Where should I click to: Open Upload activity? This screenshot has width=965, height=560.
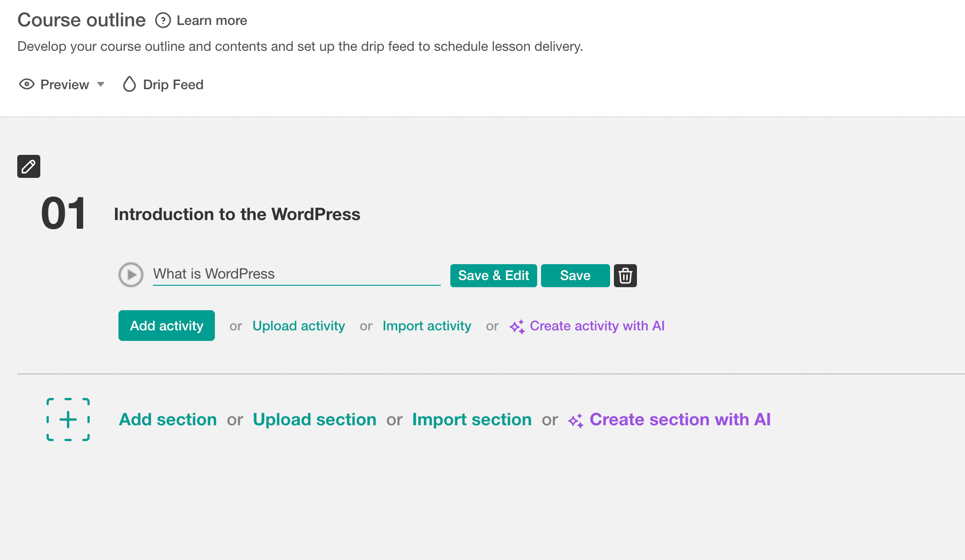(x=298, y=326)
